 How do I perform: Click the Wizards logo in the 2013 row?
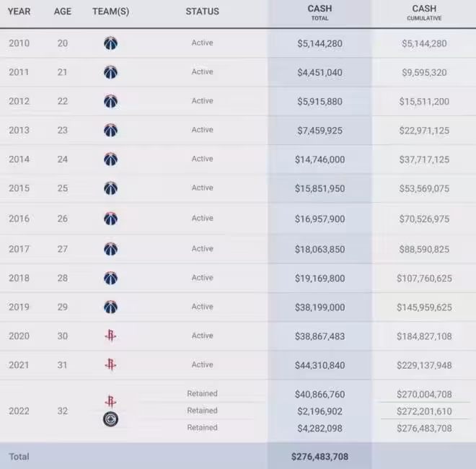pyautogui.click(x=110, y=131)
